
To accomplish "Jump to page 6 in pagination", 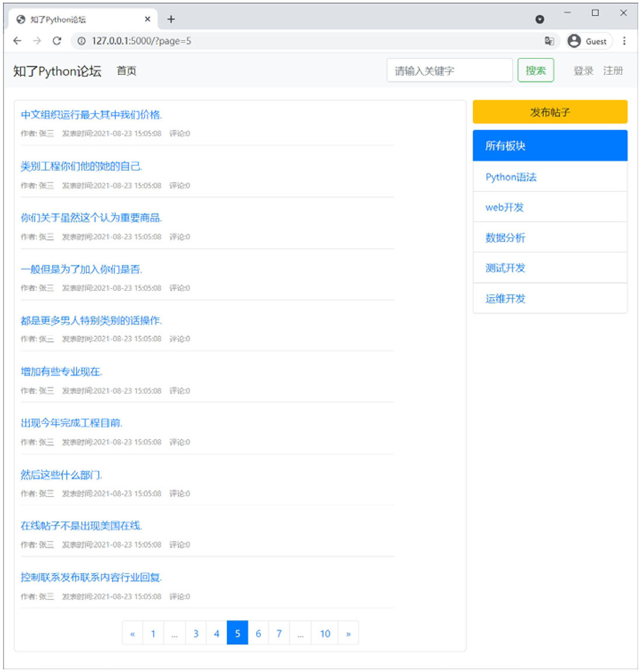I will click(x=258, y=633).
